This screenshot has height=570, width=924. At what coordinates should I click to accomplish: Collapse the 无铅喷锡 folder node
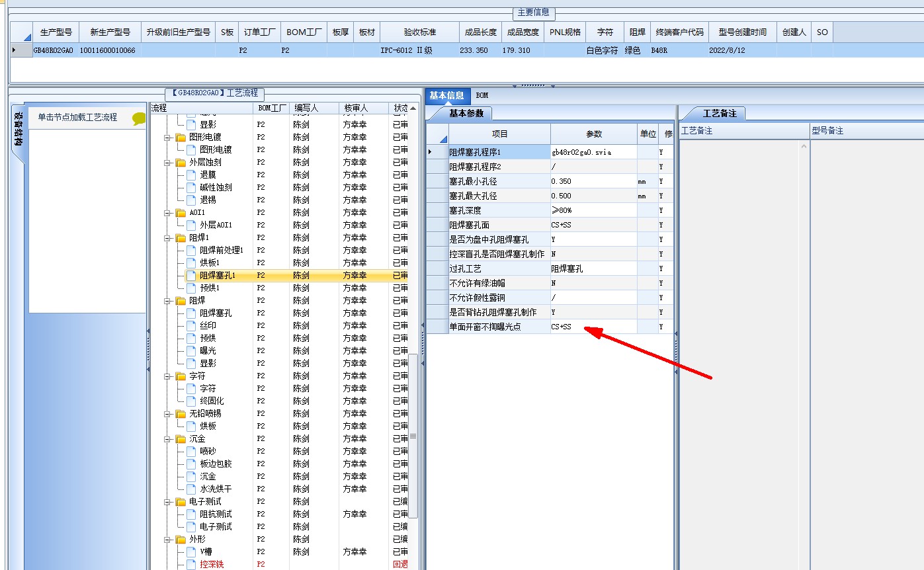167,413
